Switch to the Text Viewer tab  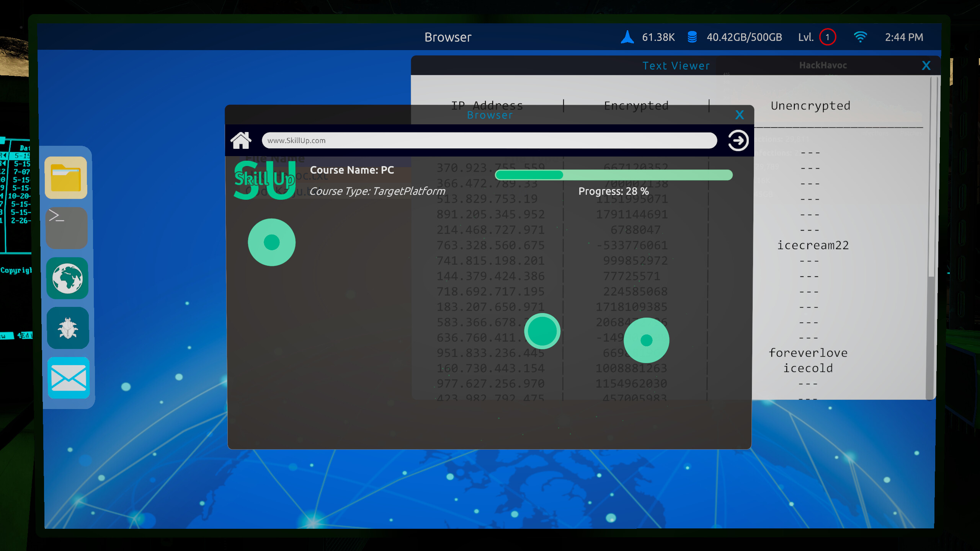tap(676, 65)
